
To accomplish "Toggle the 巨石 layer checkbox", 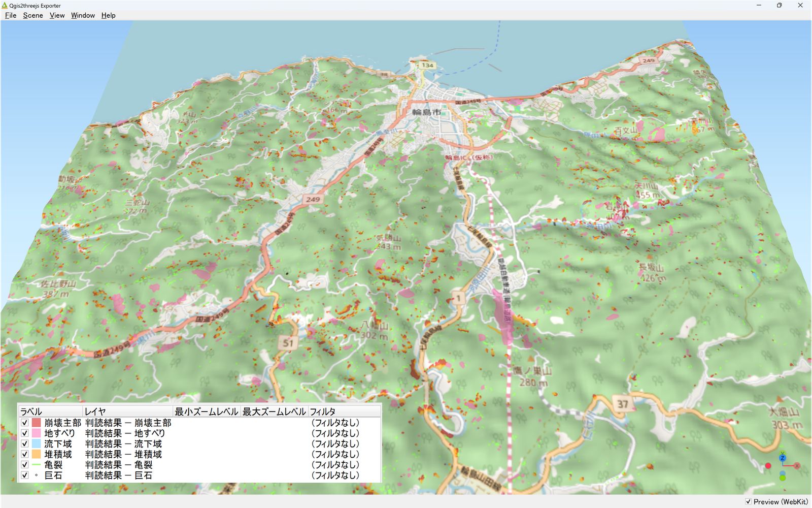I will point(24,475).
